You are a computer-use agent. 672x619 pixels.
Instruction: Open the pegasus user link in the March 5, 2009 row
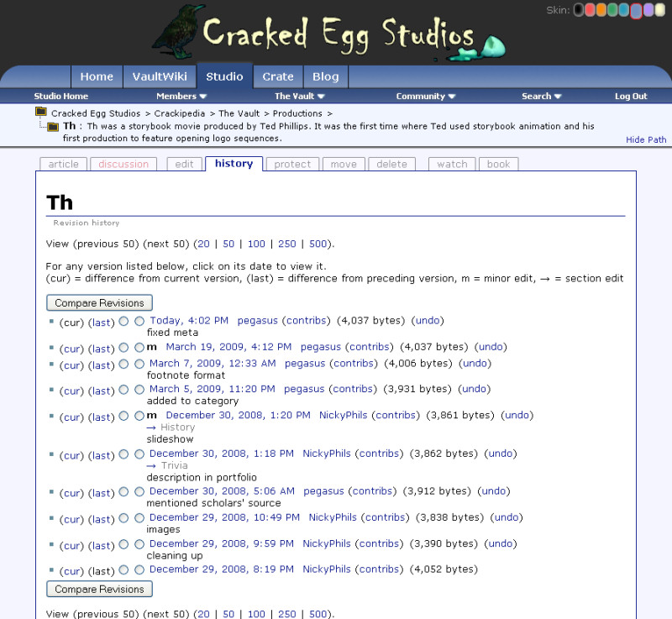(304, 389)
